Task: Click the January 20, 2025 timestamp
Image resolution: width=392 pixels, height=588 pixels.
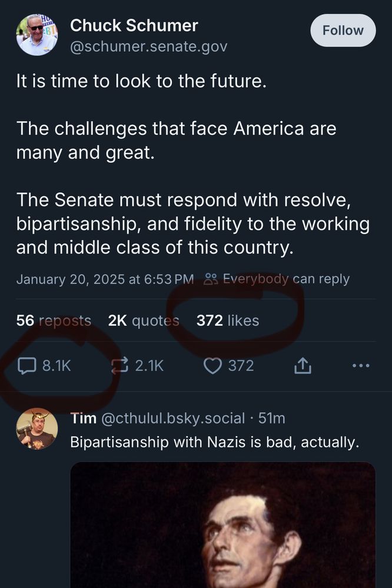Action: pos(105,279)
